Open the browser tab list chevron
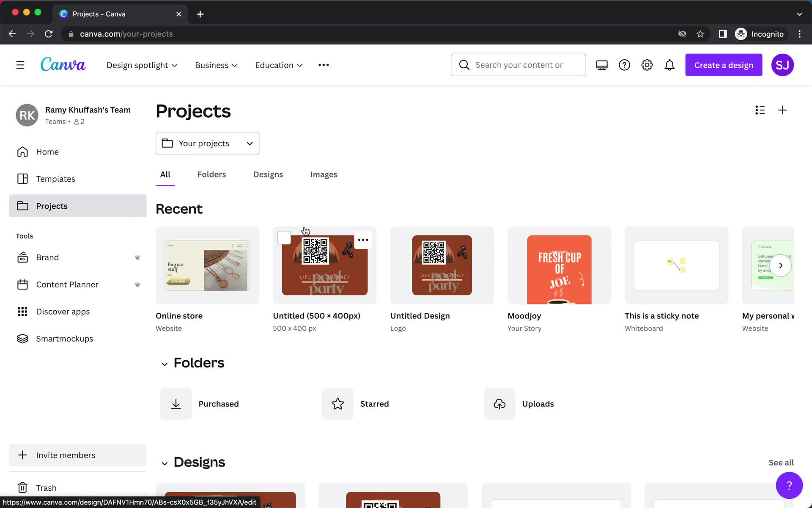 pyautogui.click(x=799, y=14)
